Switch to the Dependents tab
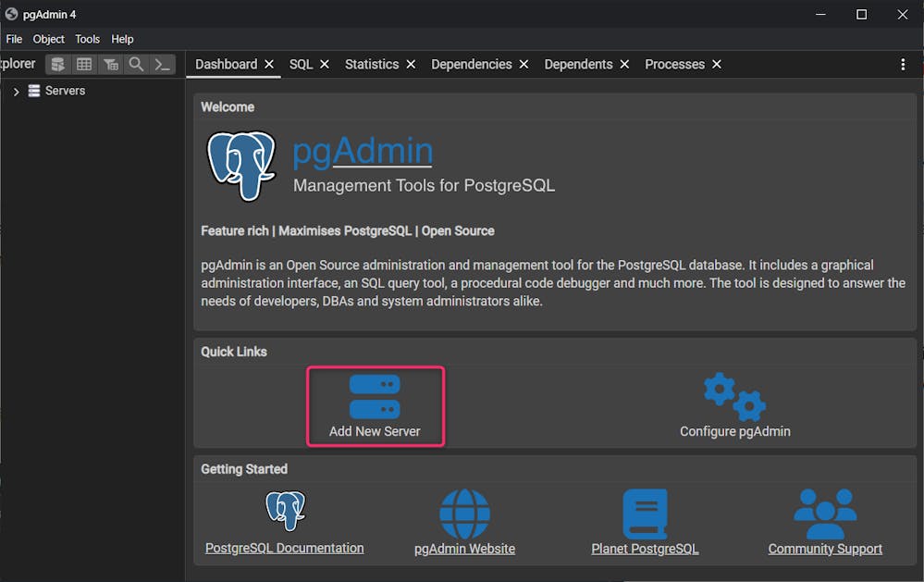 [578, 64]
